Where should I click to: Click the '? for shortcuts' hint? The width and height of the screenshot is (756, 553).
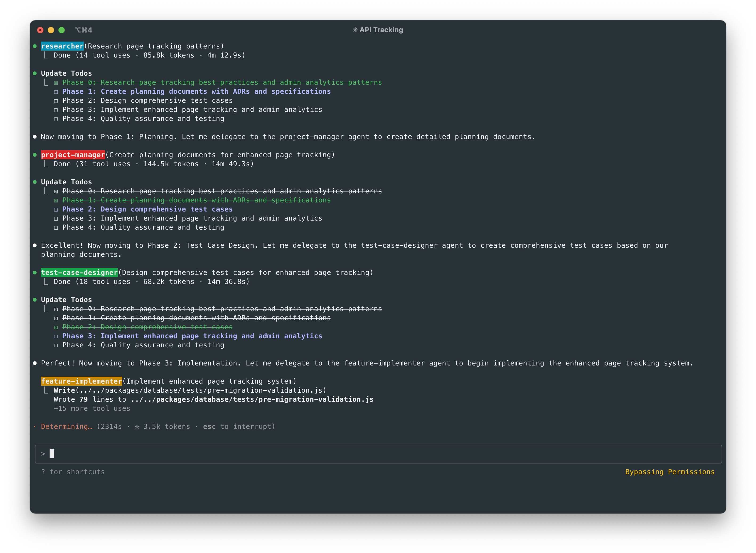(73, 472)
